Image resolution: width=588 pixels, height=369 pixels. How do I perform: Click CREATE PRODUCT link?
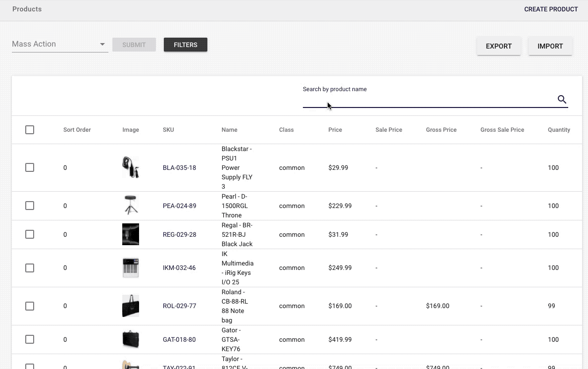(551, 9)
